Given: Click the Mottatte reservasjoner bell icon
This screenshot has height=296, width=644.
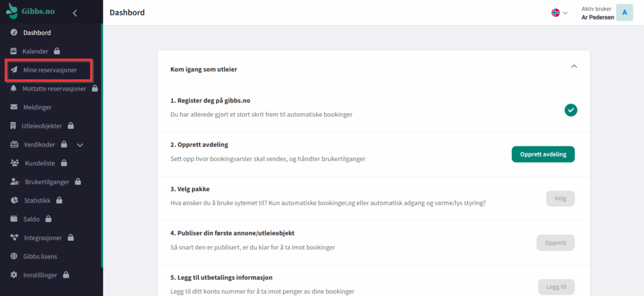Looking at the screenshot, I should click(x=14, y=89).
